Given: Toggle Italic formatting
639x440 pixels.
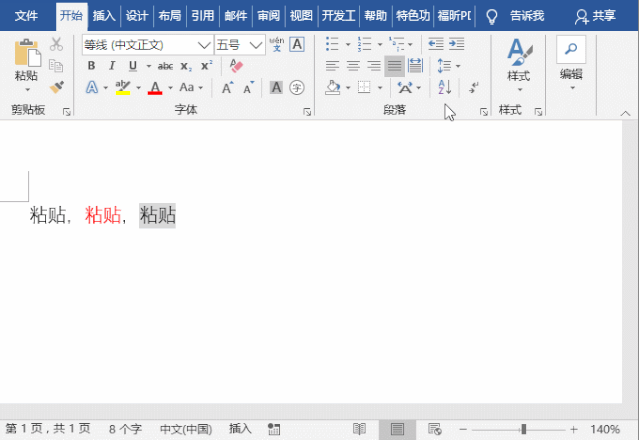Looking at the screenshot, I should tap(109, 65).
